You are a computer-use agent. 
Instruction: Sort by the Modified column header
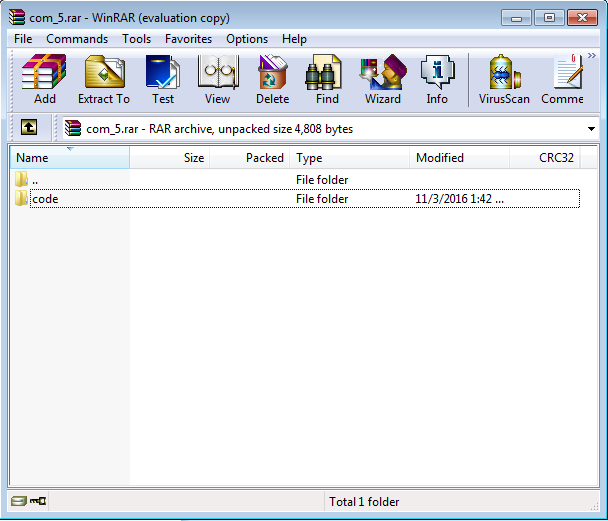(x=459, y=157)
